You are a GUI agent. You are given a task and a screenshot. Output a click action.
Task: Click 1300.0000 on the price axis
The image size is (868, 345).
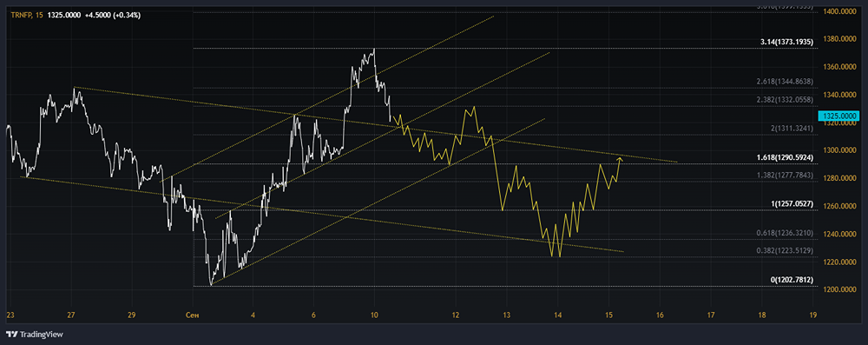point(839,150)
